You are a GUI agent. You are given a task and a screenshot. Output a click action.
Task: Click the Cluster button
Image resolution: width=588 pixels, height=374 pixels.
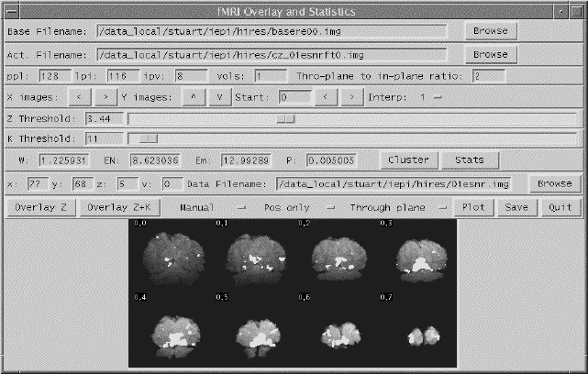point(408,159)
